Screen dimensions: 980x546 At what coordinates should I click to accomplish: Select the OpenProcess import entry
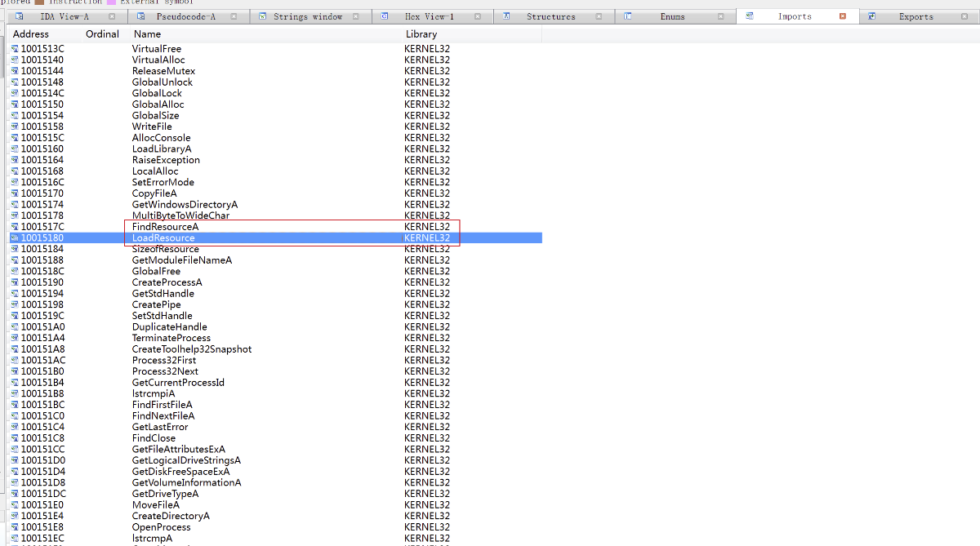click(x=161, y=527)
